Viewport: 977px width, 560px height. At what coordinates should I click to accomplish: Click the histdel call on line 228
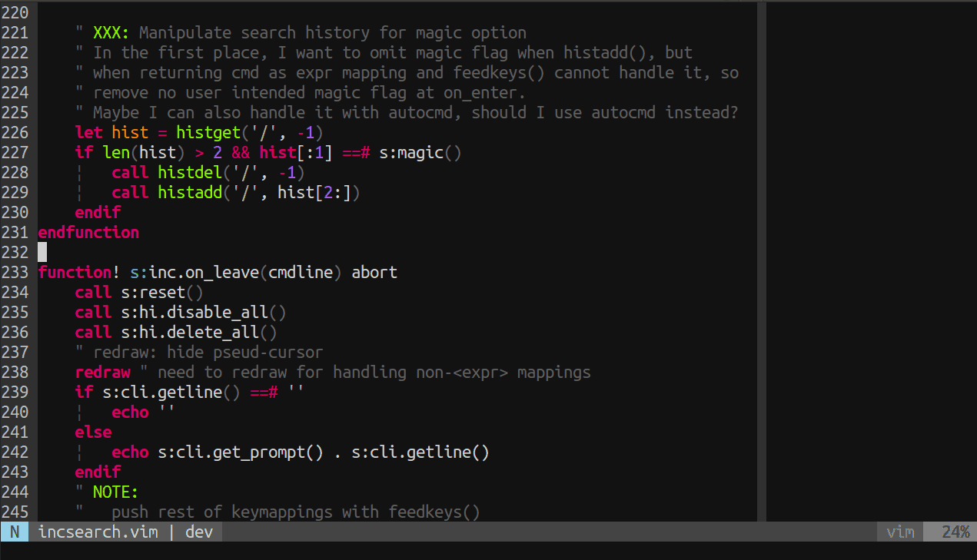tap(189, 172)
